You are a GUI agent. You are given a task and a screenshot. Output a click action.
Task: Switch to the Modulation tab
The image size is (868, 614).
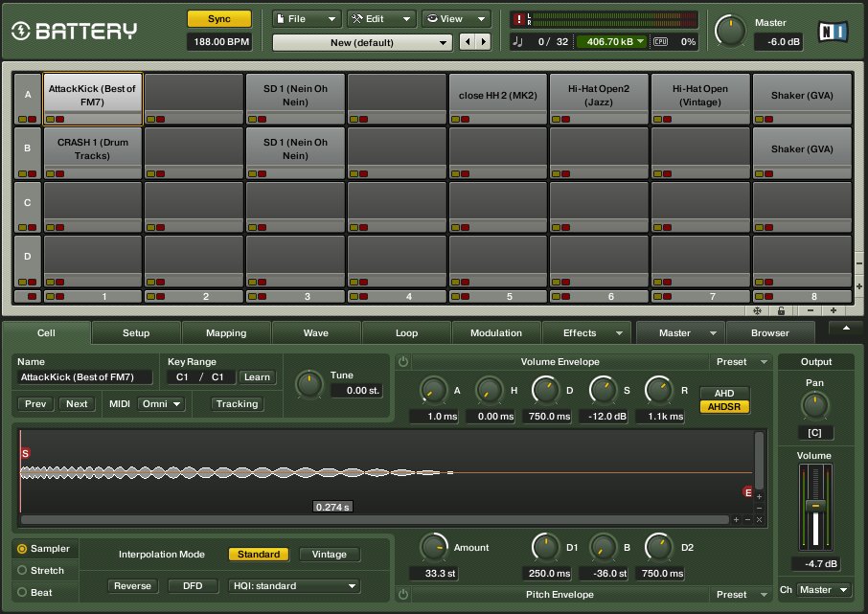pos(496,333)
